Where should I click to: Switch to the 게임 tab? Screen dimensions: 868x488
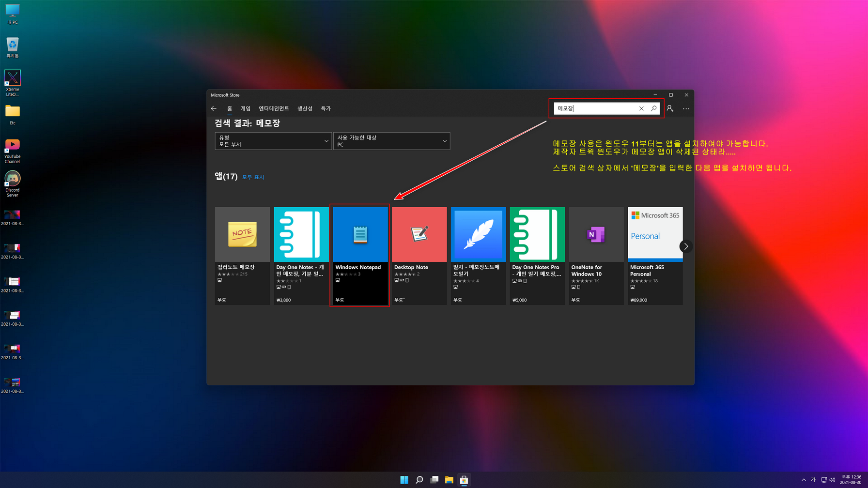click(x=246, y=108)
